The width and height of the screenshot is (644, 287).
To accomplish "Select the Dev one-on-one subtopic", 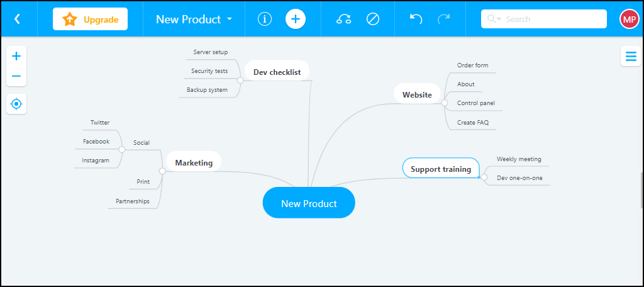I will coord(519,178).
